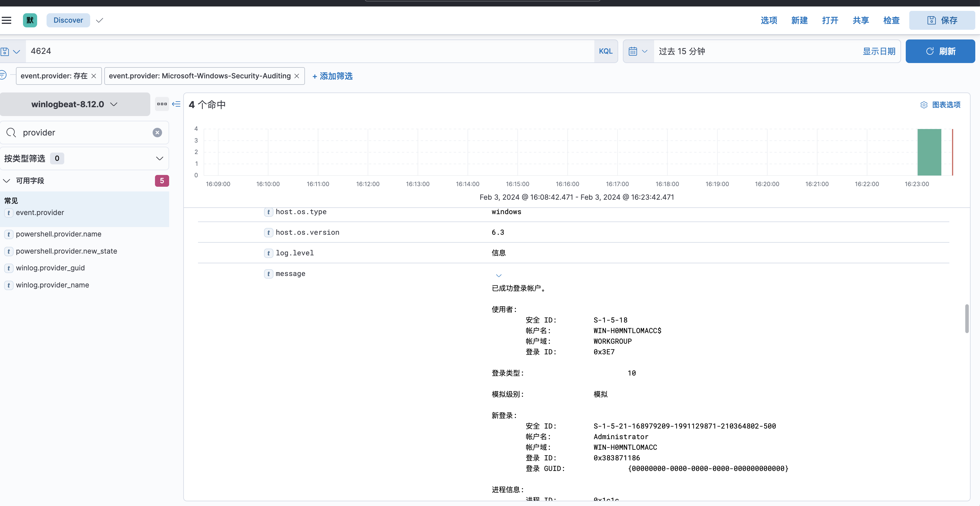Save the search with 保存 button
980x506 pixels.
942,20
